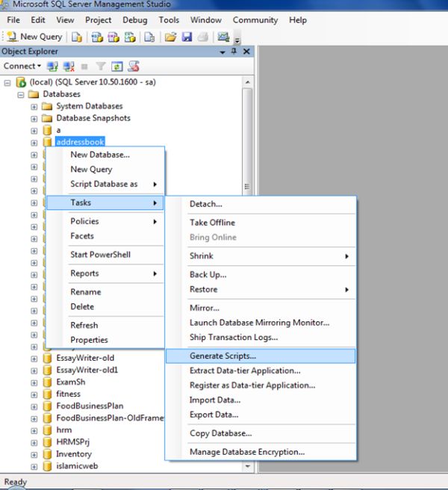
Task: Open the View menu
Action: (65, 20)
